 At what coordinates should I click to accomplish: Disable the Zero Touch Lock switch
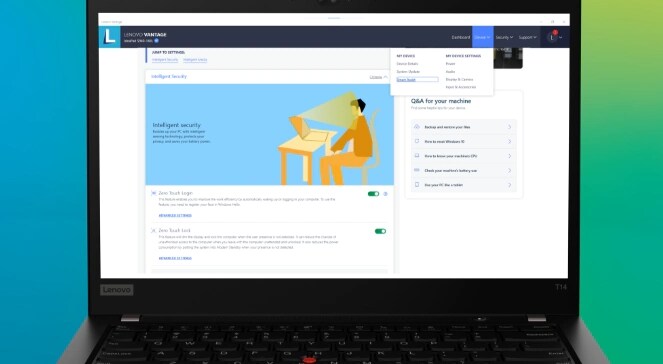[x=381, y=231]
